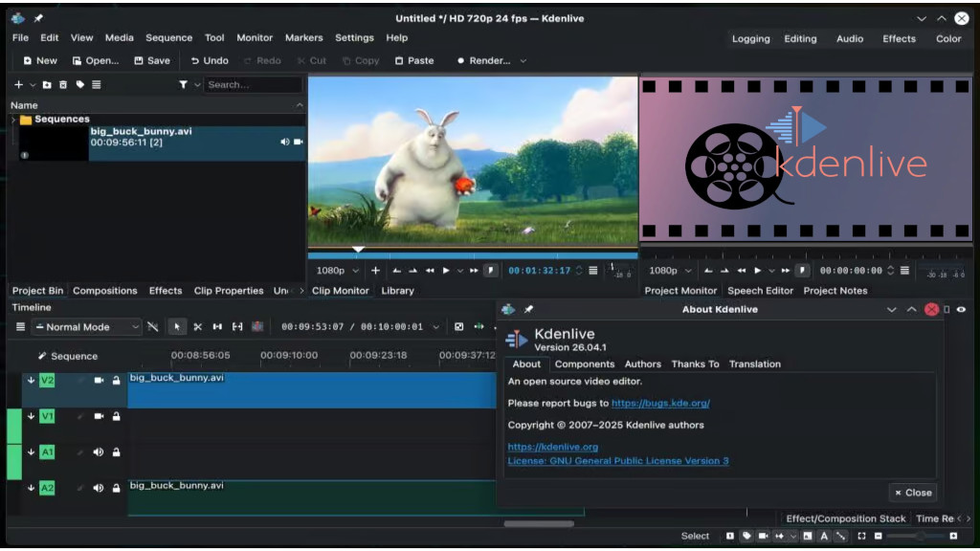The image size is (980, 551).
Task: Open the tag icon in Project Bin toolbar
Action: [80, 84]
